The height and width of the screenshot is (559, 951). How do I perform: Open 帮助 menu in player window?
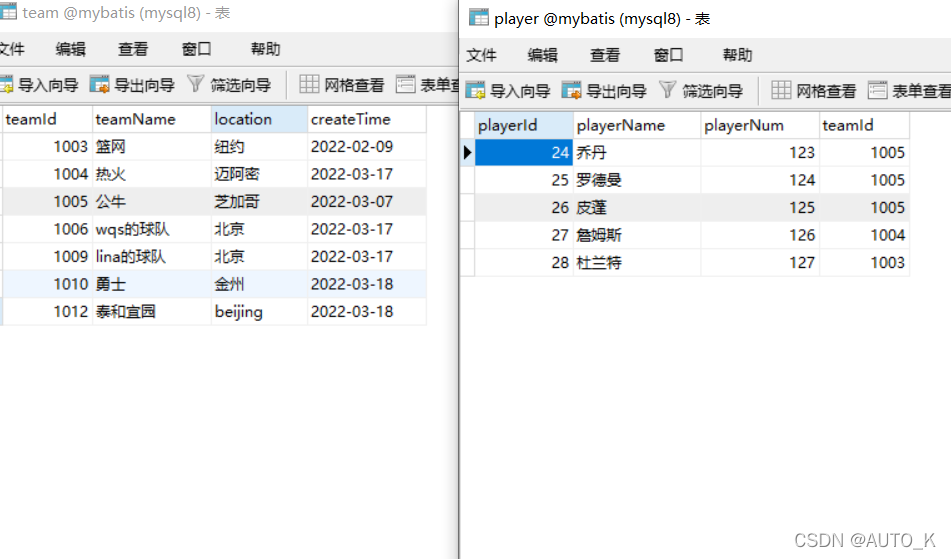738,55
